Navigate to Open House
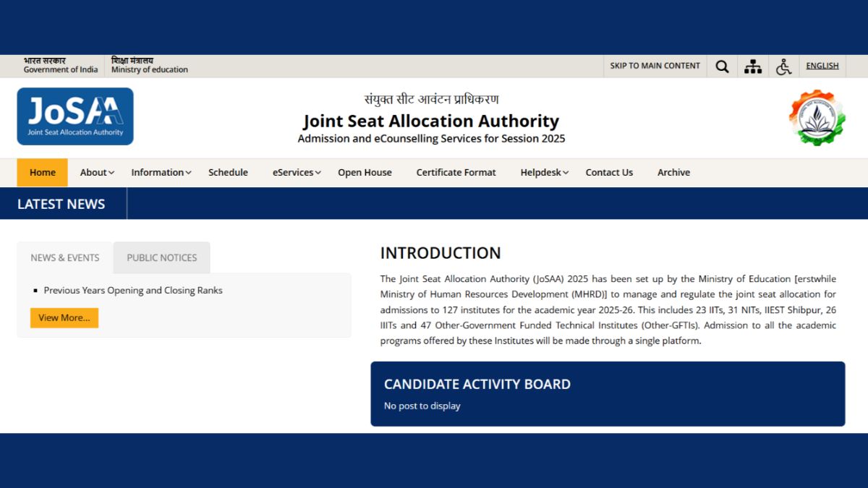This screenshot has height=488, width=868. [365, 172]
